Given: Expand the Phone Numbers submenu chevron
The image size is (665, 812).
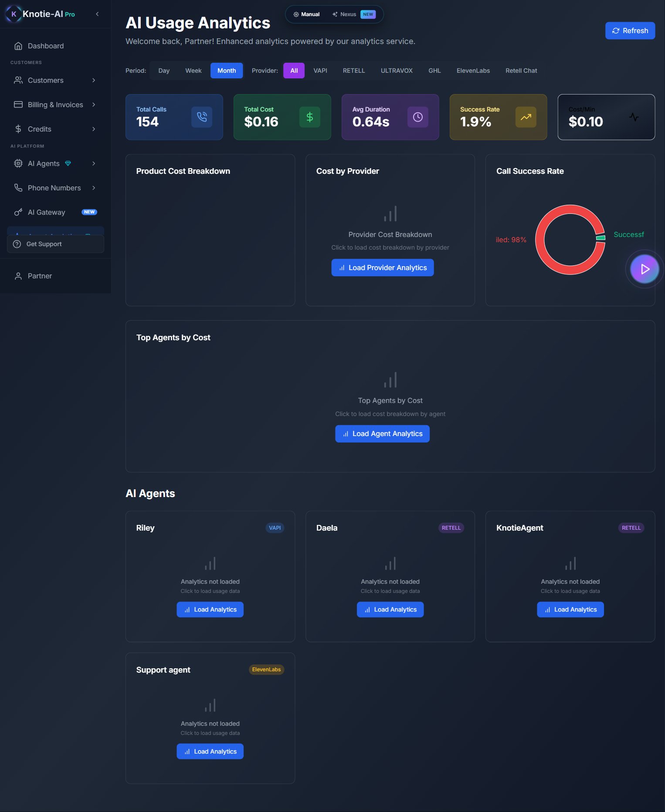Looking at the screenshot, I should [x=94, y=188].
